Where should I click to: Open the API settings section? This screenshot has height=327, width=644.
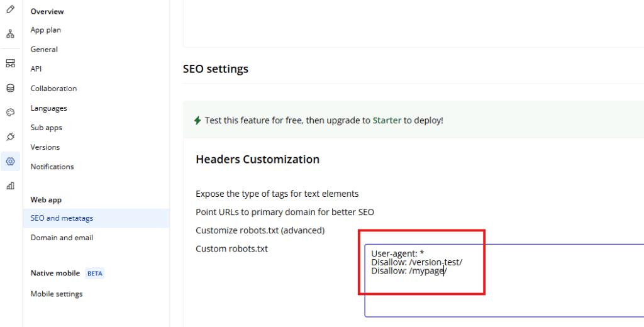click(x=36, y=69)
